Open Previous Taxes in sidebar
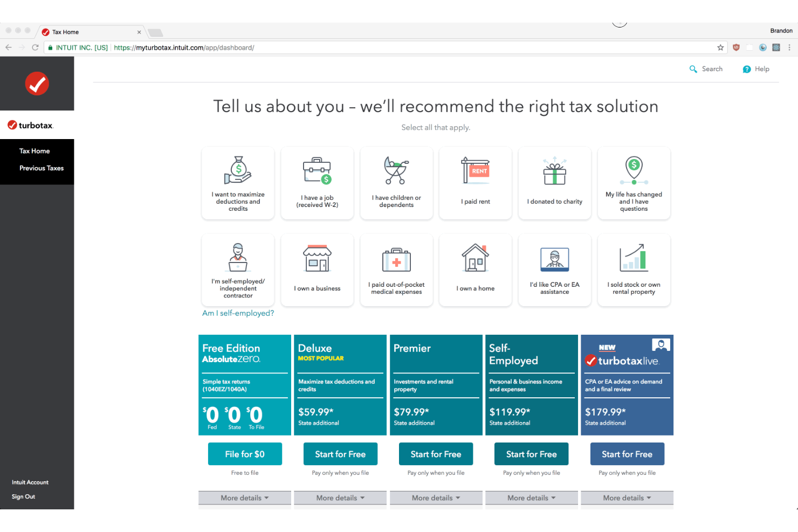Image resolution: width=798 pixels, height=532 pixels. point(42,168)
